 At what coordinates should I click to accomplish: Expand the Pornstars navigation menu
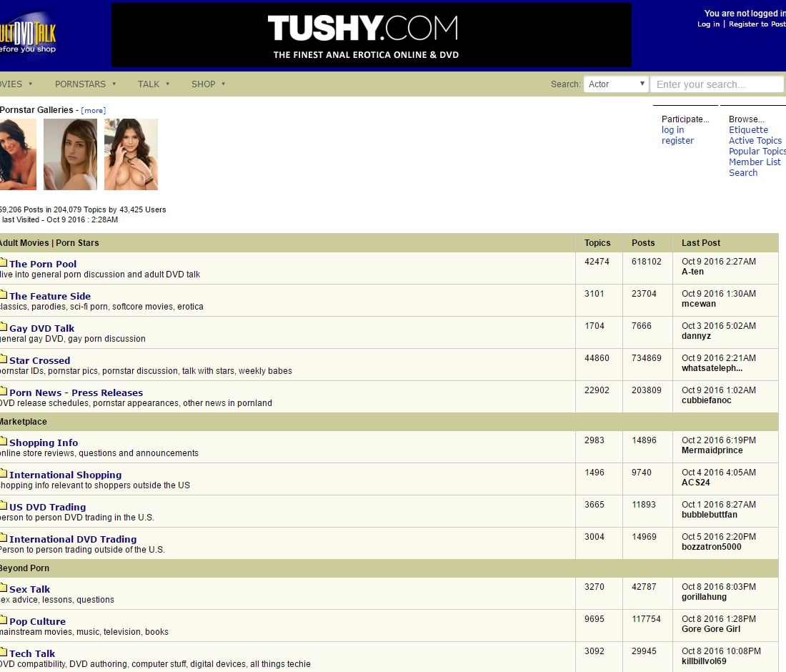click(x=85, y=84)
